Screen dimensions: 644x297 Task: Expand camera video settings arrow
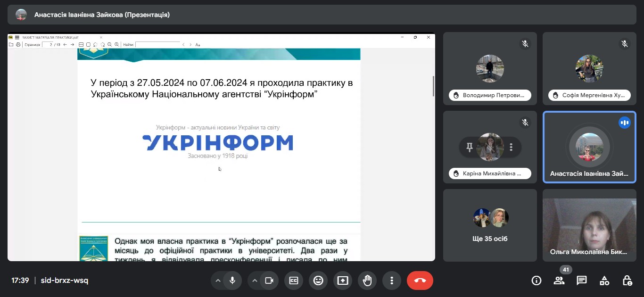[255, 280]
